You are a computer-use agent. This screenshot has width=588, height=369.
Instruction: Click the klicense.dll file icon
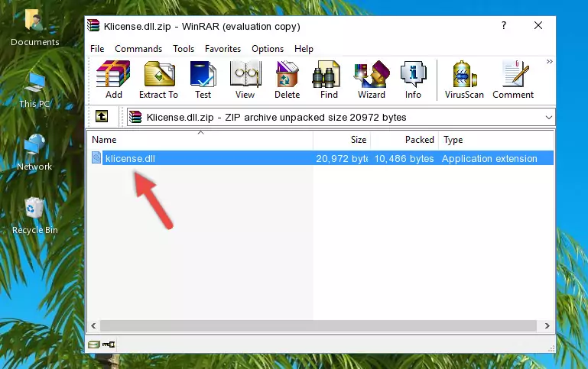[96, 157]
